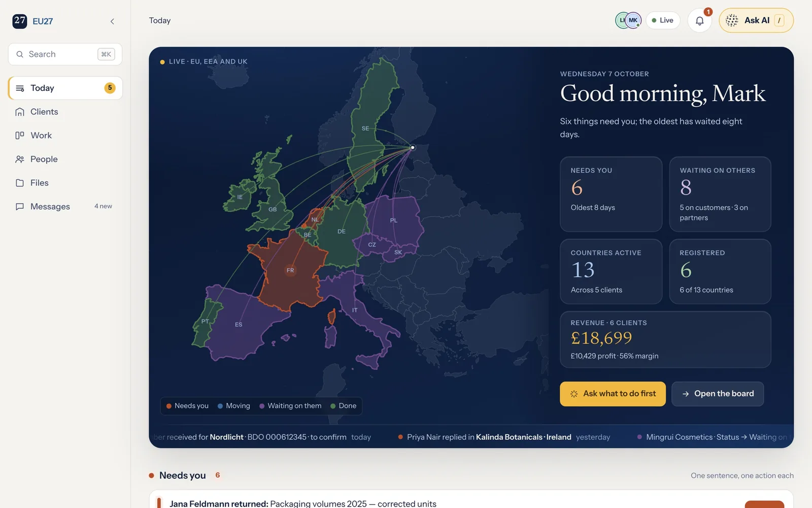
Task: Open the Revenue £18,699 card
Action: pos(665,339)
